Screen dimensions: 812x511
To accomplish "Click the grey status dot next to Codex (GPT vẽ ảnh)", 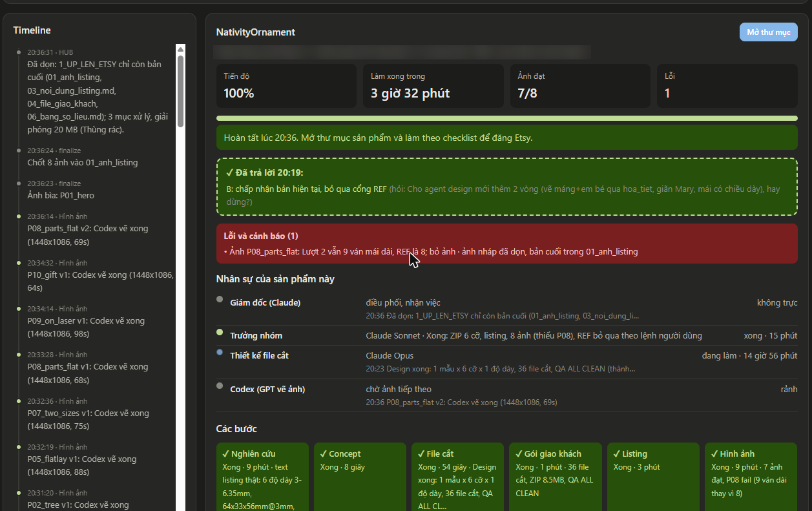I will click(220, 386).
